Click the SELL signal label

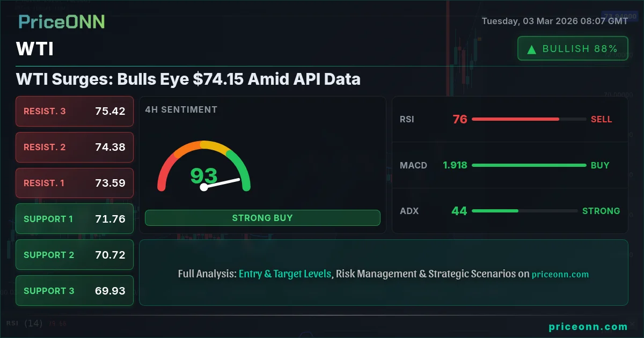601,119
